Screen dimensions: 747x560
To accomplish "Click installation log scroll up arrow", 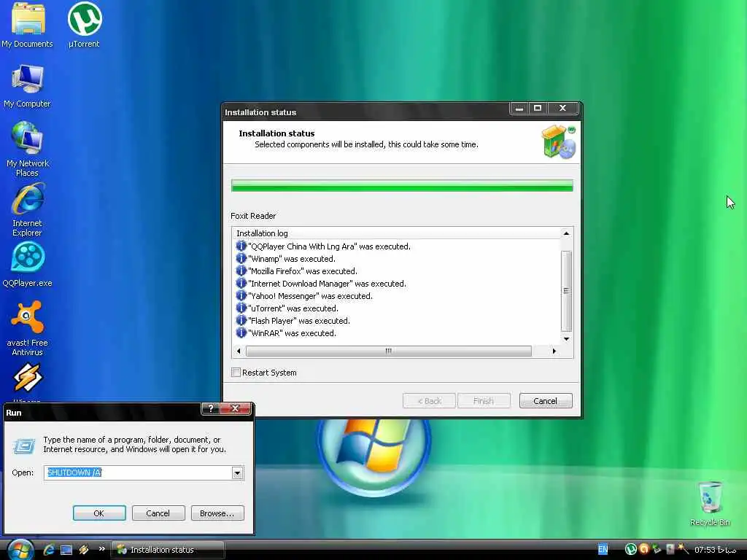I will pos(566,233).
